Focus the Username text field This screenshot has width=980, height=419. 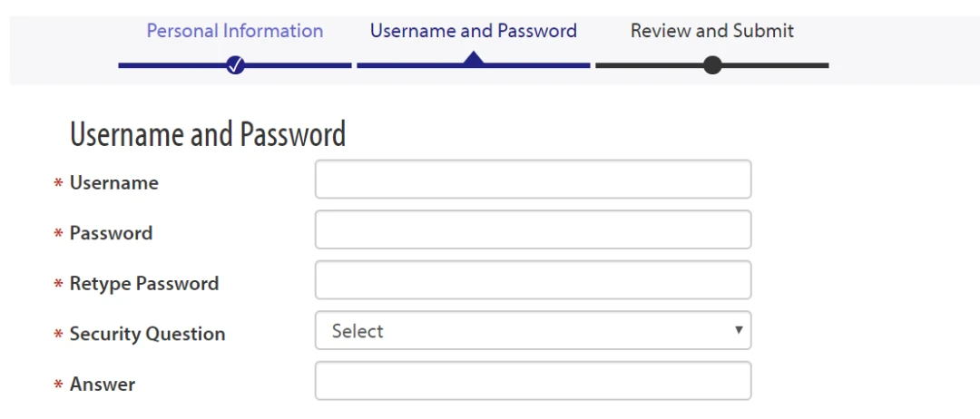[x=534, y=180]
